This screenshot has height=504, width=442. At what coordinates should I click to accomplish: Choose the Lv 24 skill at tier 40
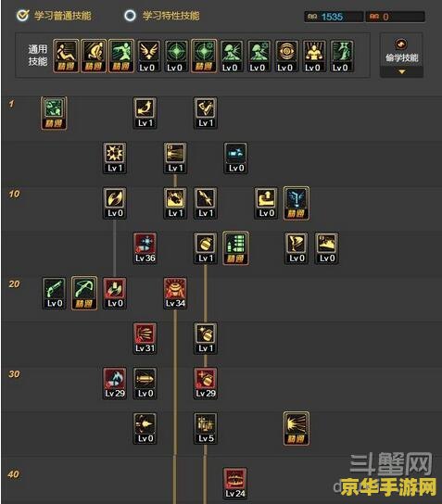pos(235,483)
